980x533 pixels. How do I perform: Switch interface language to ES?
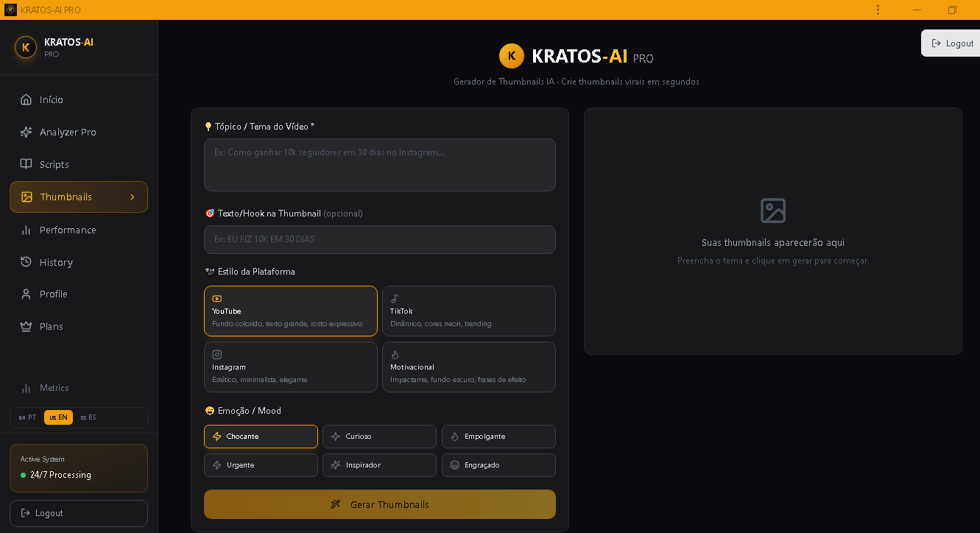88,417
